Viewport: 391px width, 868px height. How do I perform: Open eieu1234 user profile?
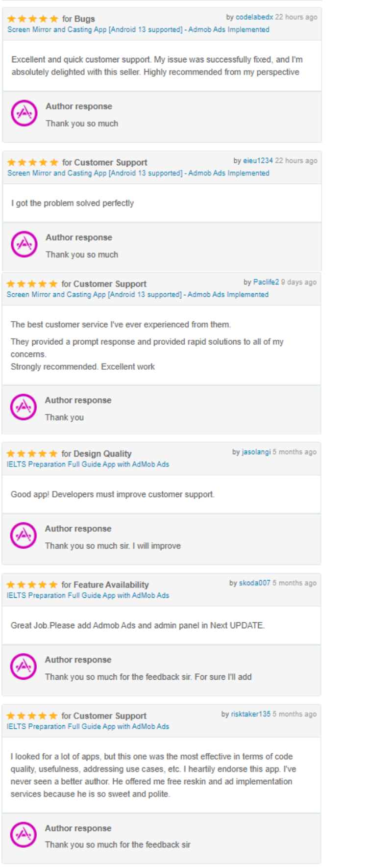point(258,161)
